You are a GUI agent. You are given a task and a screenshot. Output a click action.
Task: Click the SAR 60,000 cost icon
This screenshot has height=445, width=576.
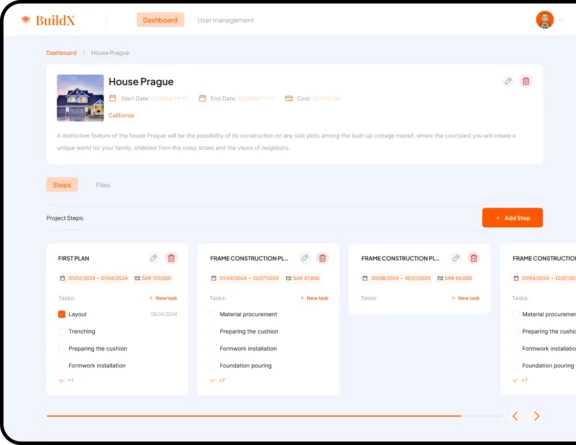(440, 278)
